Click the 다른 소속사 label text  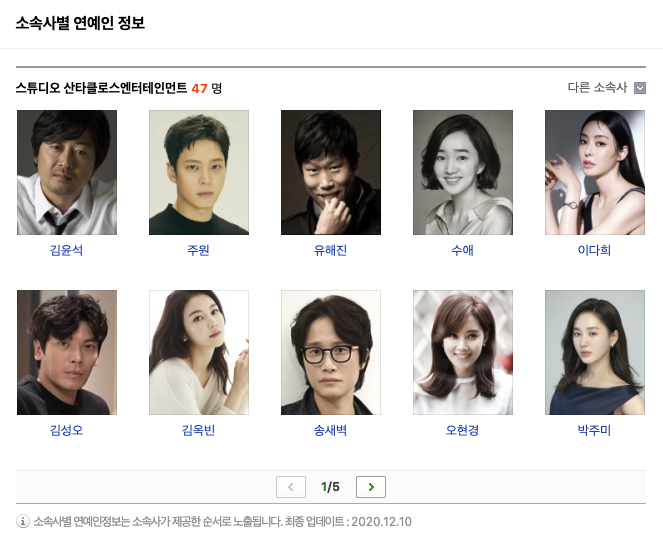[x=597, y=88]
